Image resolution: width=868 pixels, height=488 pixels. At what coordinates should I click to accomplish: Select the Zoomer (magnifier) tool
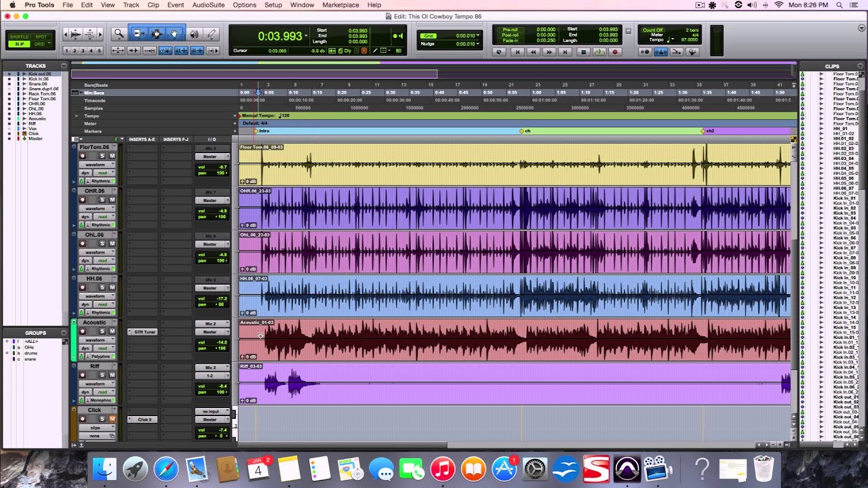(x=119, y=34)
